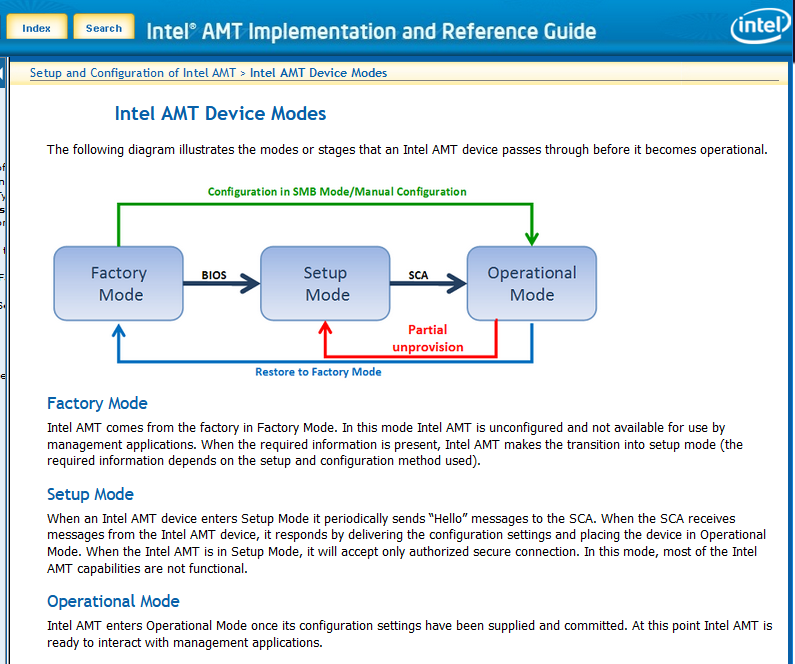Click the paragraph starting 'Intel AMT comes from'
The height and width of the screenshot is (664, 795).
tap(395, 445)
